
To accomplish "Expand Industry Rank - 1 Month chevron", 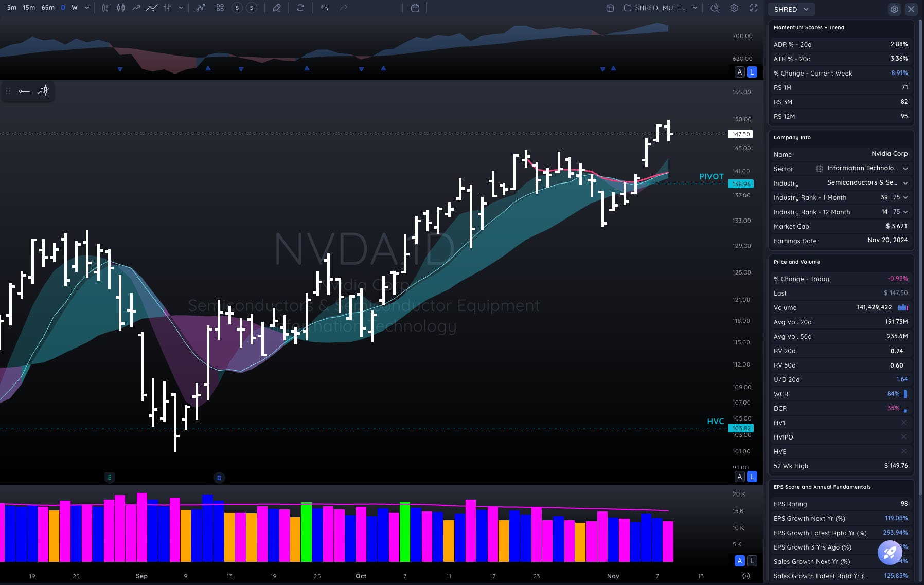I will [x=905, y=197].
